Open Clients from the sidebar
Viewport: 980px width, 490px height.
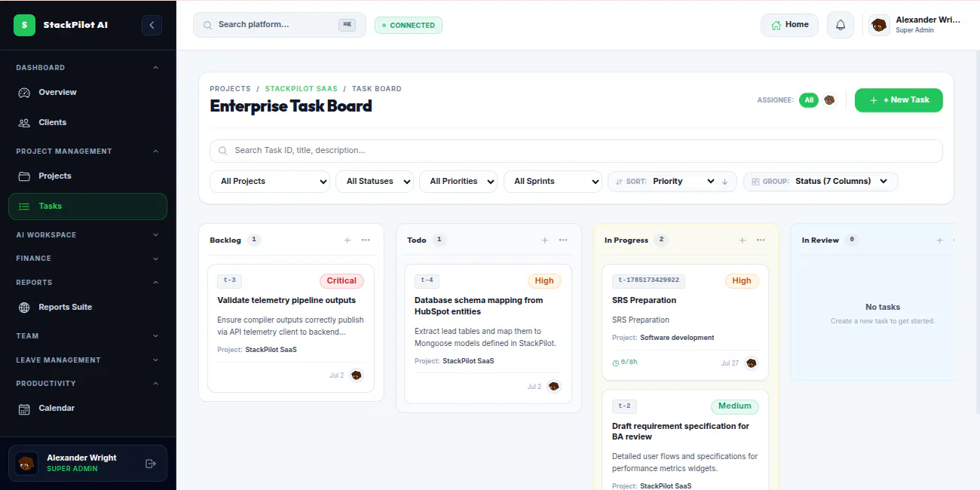pyautogui.click(x=88, y=123)
